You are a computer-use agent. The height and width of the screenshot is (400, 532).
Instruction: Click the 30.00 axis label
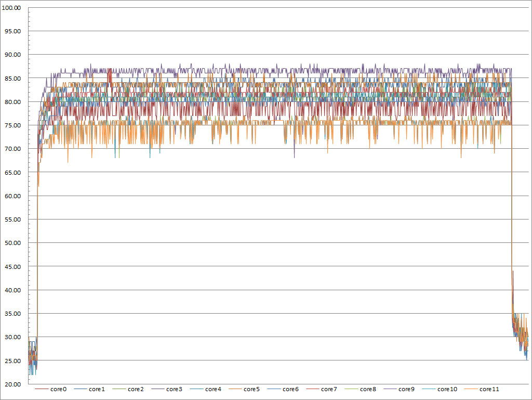(12, 337)
